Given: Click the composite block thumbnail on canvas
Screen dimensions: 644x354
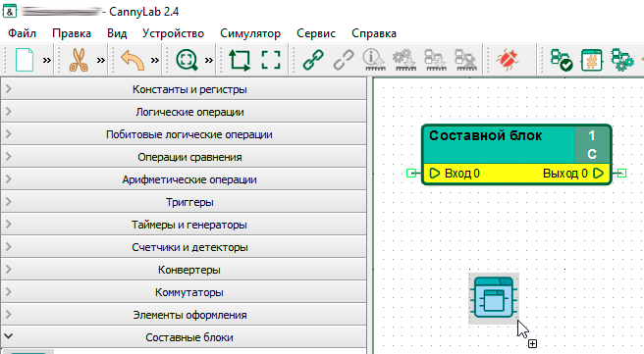Looking at the screenshot, I should pos(494,298).
